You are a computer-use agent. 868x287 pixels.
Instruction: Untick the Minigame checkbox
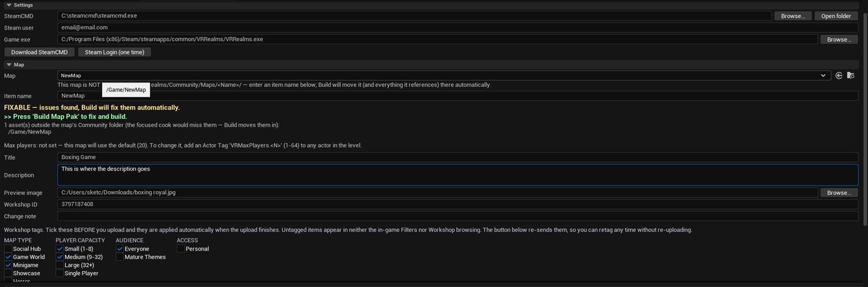[8, 265]
